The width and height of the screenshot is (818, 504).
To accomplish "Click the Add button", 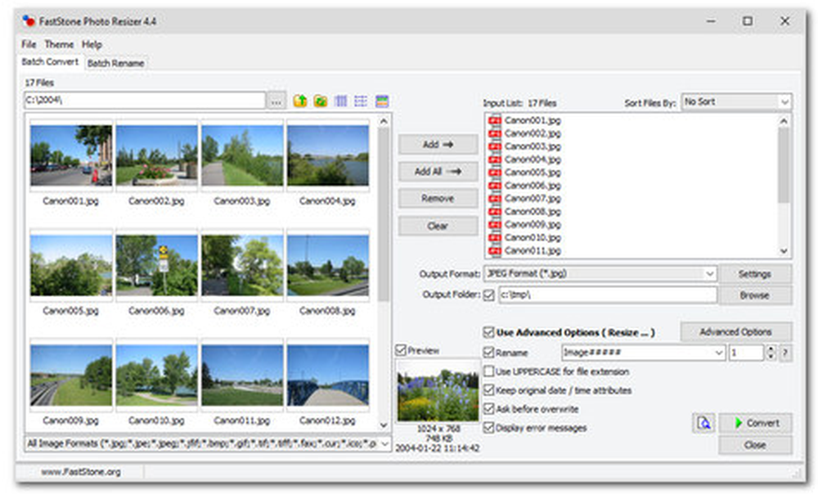I will coord(438,145).
